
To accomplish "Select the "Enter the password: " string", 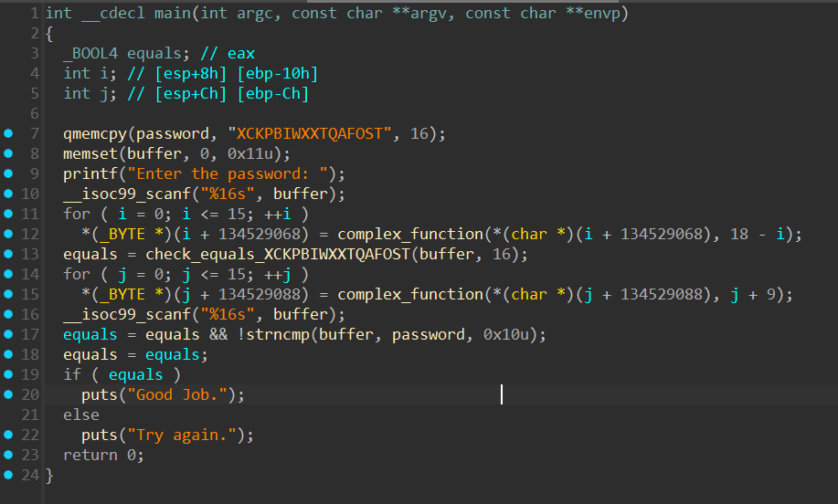I will (228, 173).
